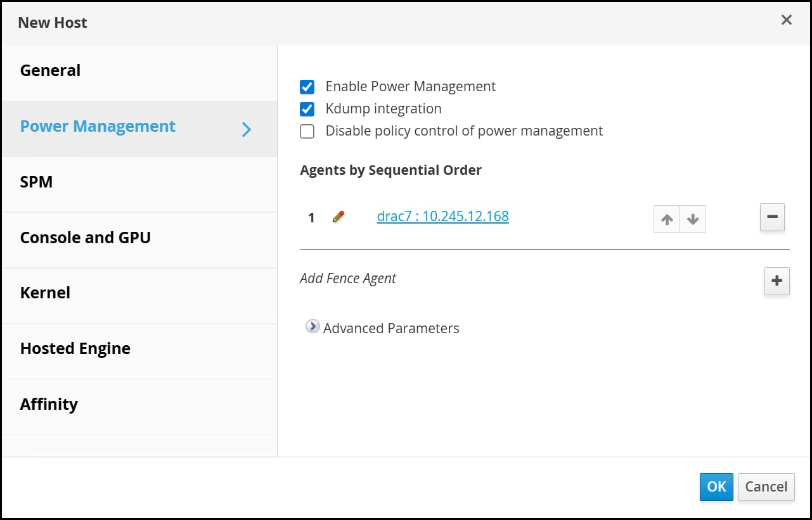Image resolution: width=812 pixels, height=520 pixels.
Task: Uncheck Enable Power Management
Action: click(307, 87)
